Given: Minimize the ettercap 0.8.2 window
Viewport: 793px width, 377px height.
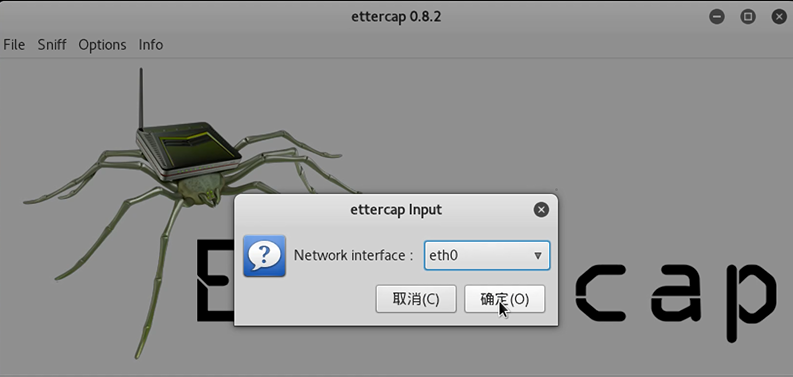Looking at the screenshot, I should 717,17.
